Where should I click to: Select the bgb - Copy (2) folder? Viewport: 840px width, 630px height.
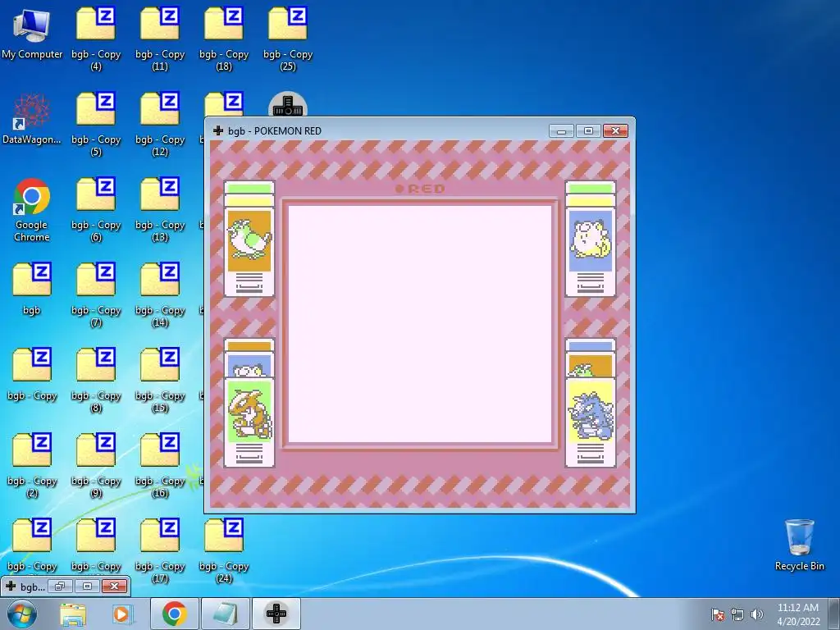[x=32, y=466]
